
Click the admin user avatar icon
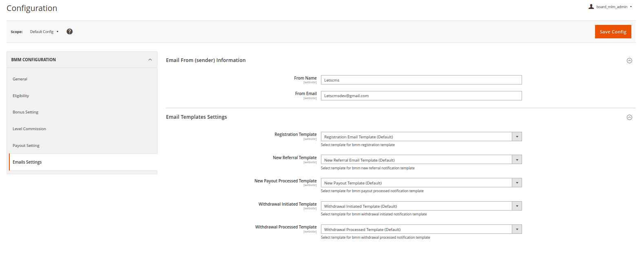click(591, 7)
